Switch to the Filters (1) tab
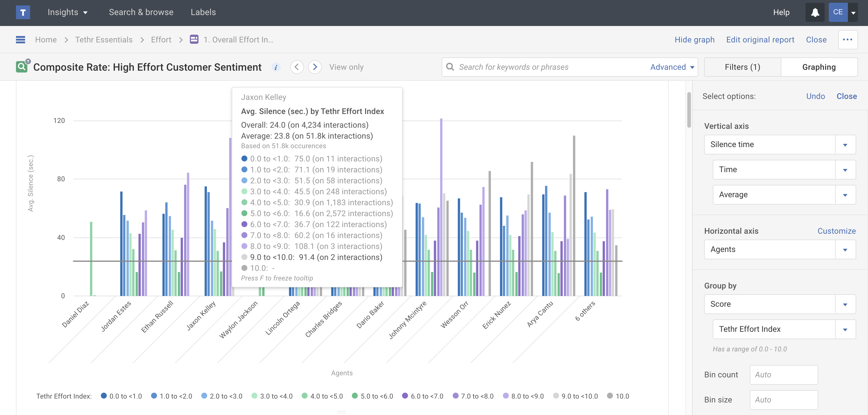The height and width of the screenshot is (415, 868). pos(742,67)
